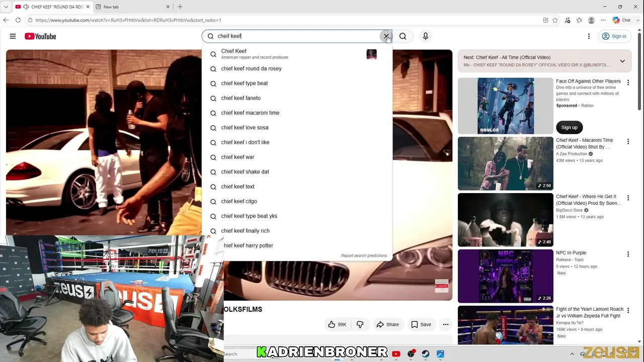
Task: Show hidden system tray icons chevron
Action: click(572, 354)
